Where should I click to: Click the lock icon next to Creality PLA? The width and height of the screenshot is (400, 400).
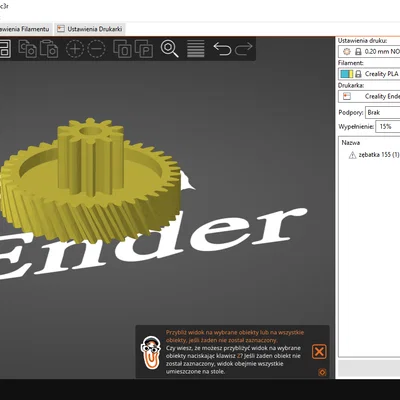(358, 74)
